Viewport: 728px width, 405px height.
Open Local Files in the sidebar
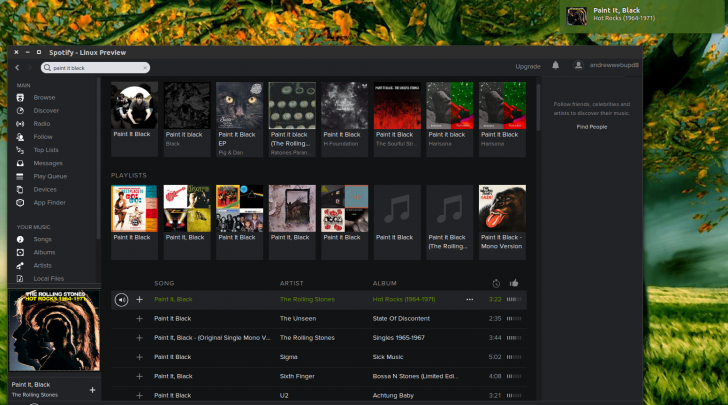coord(49,278)
